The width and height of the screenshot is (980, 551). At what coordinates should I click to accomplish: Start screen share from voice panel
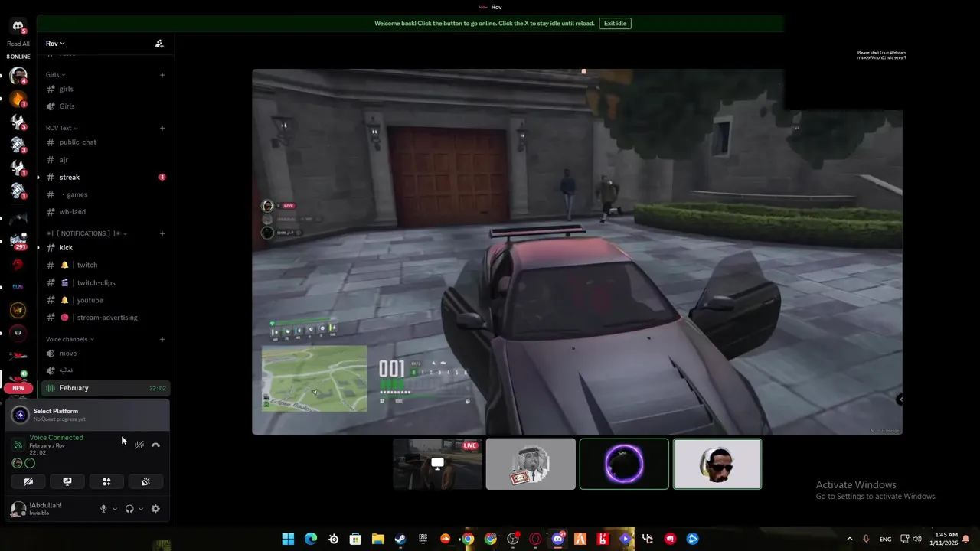pyautogui.click(x=67, y=481)
